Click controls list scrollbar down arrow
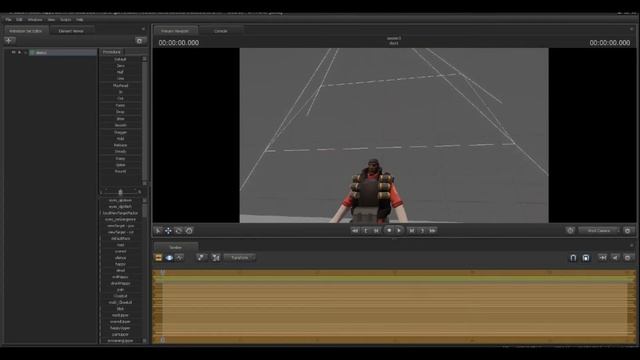Viewport: 640px width, 360px height. [144, 340]
